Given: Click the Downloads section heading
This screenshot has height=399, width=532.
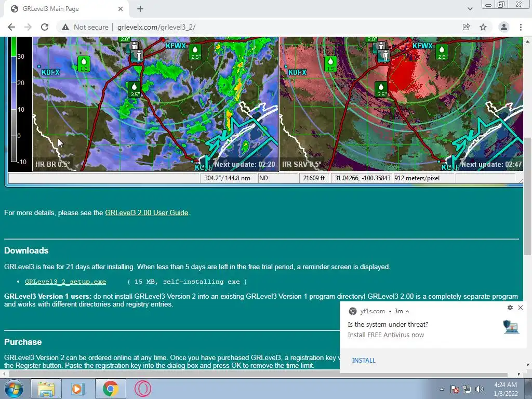Looking at the screenshot, I should (x=26, y=251).
